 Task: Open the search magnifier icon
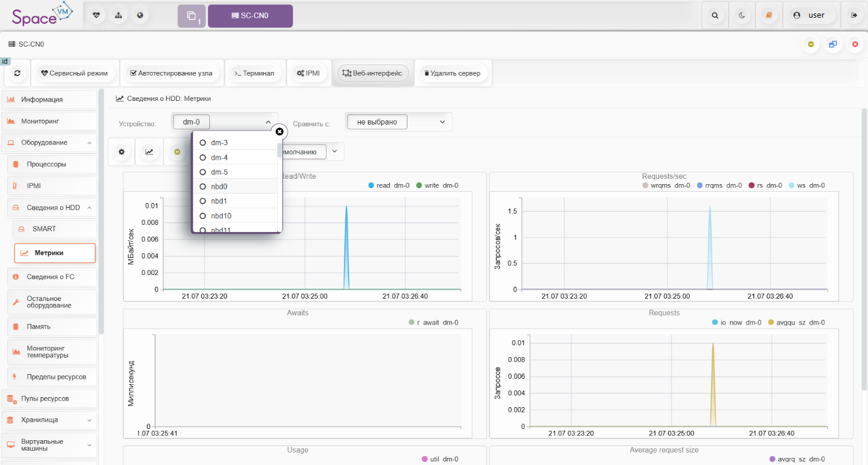(x=715, y=16)
